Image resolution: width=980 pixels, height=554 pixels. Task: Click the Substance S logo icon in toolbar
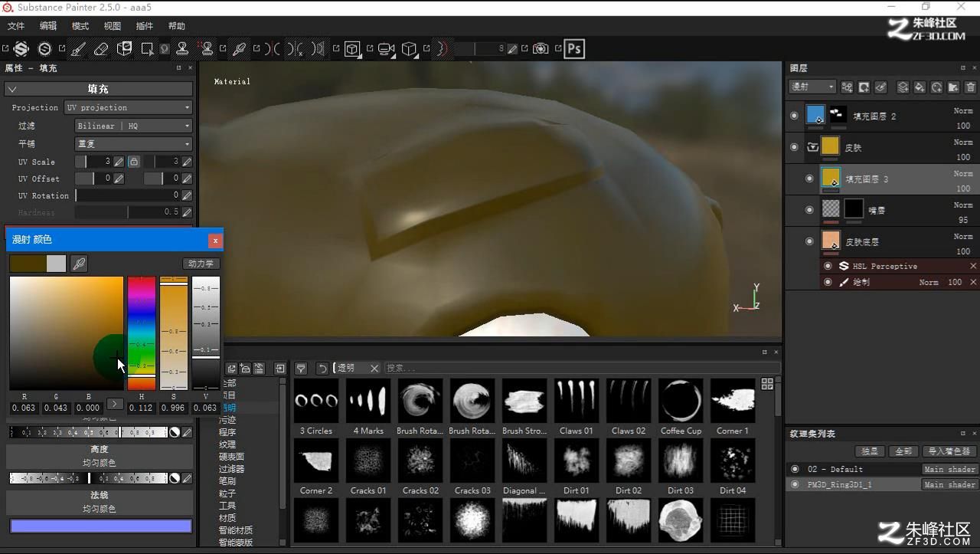tap(21, 49)
